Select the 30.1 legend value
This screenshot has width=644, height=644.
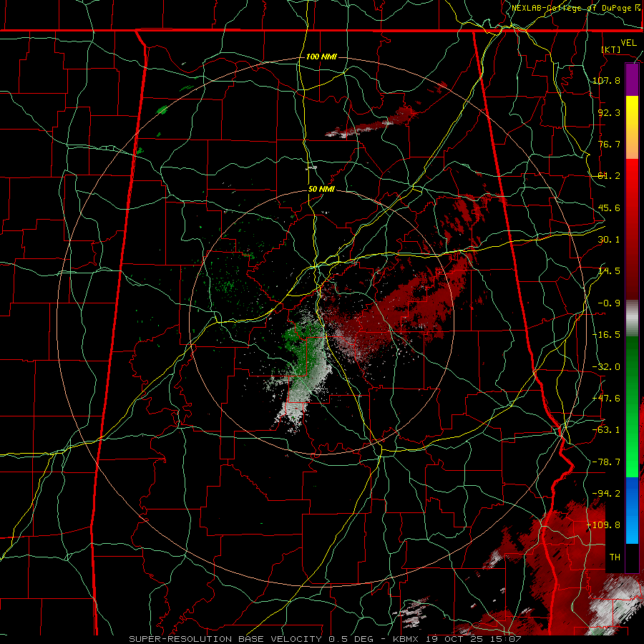pos(609,240)
